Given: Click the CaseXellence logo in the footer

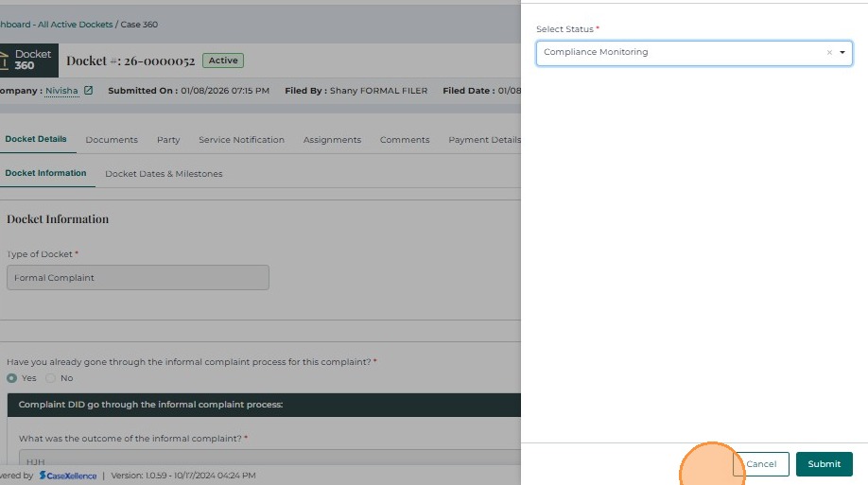Looking at the screenshot, I should tap(68, 476).
